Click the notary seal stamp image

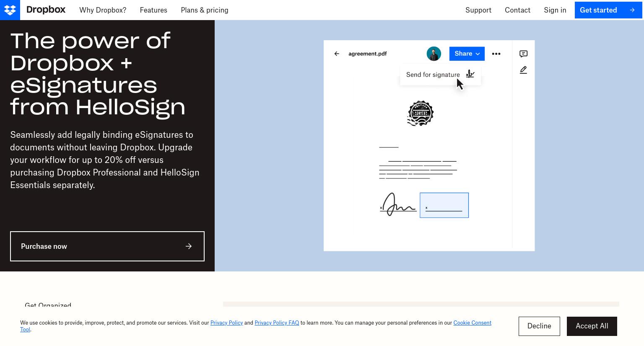point(421,113)
